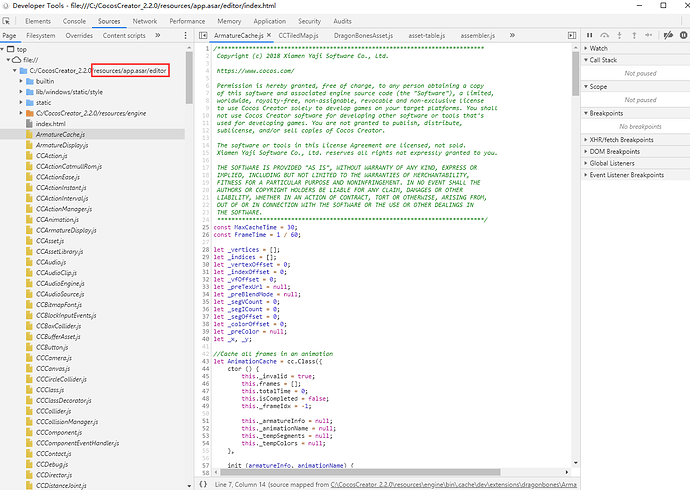
Task: Switch to the Network panel tab
Action: [144, 20]
